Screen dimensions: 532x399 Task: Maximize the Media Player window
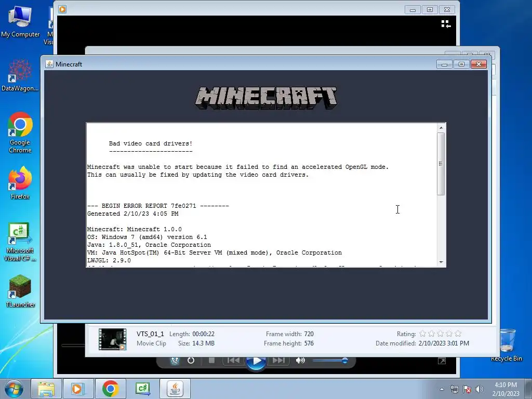point(430,9)
